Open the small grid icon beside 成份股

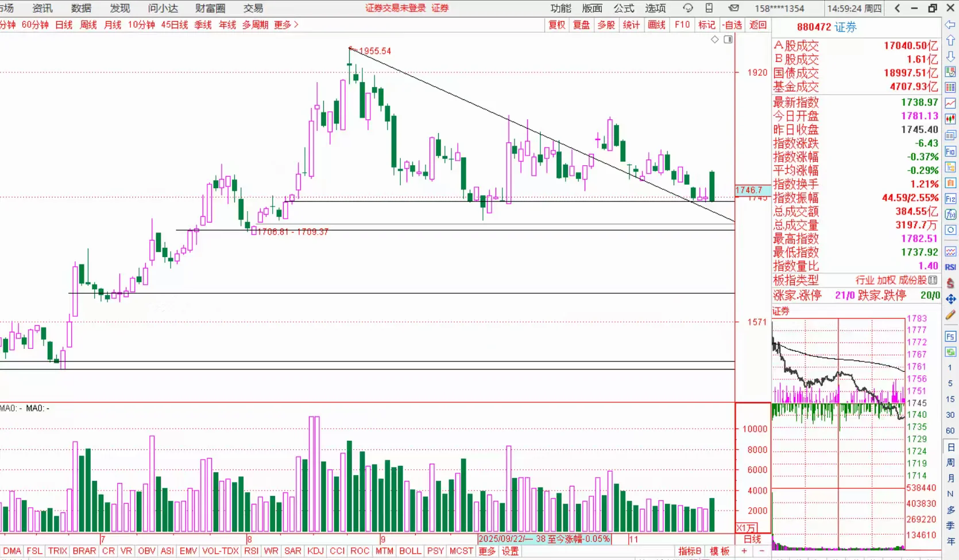[933, 280]
